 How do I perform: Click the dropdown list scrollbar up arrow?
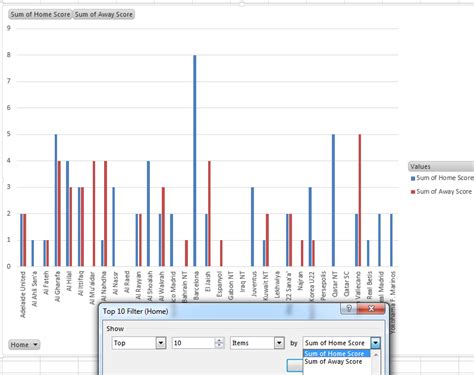coord(376,355)
